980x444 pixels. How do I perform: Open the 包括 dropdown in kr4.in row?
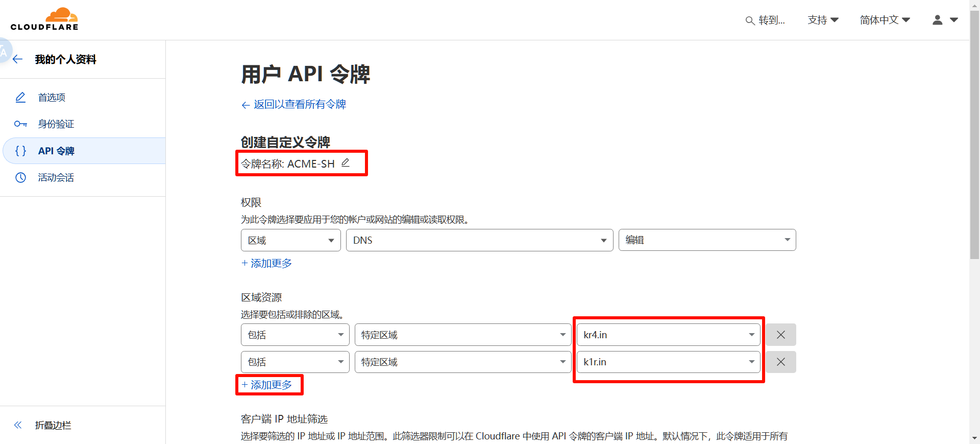coord(295,335)
